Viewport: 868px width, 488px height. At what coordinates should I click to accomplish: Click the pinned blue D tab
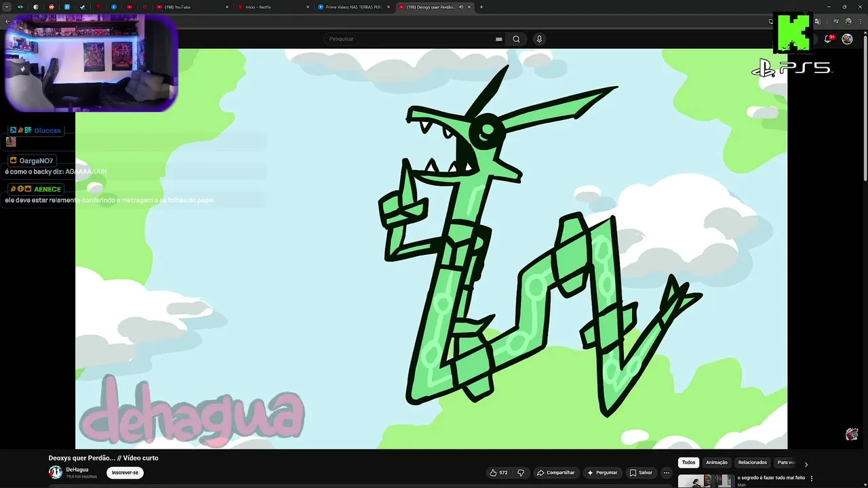[x=66, y=7]
